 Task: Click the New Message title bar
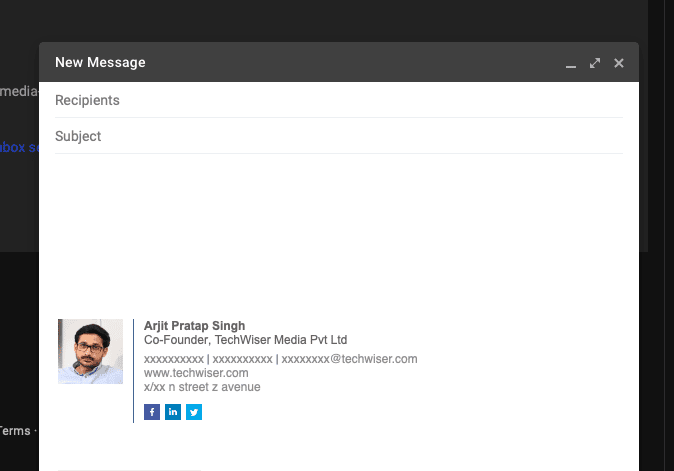tap(300, 62)
